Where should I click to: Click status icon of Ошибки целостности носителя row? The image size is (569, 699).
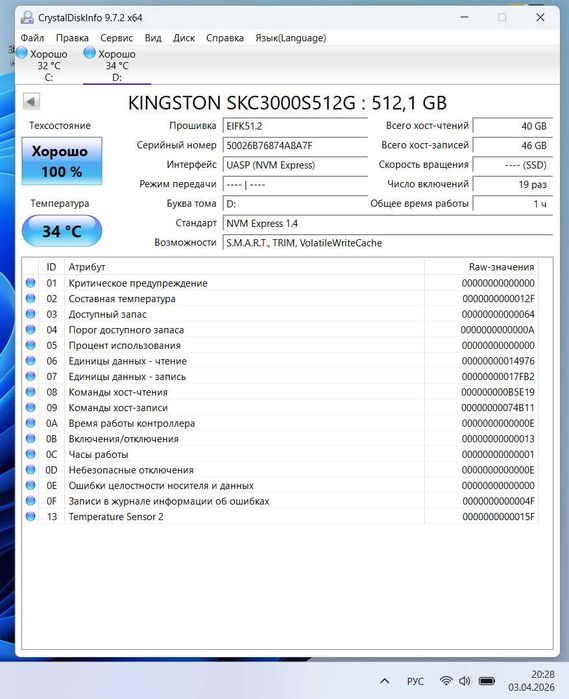pos(30,485)
